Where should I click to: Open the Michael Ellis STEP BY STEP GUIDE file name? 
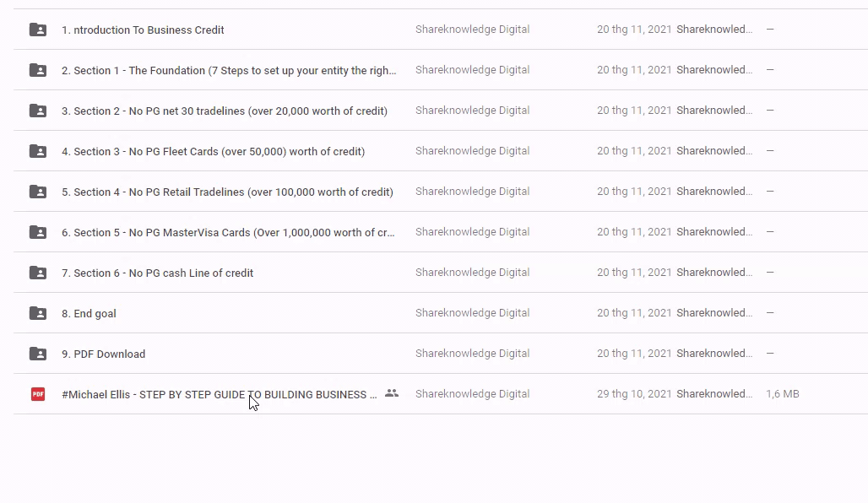(x=219, y=395)
